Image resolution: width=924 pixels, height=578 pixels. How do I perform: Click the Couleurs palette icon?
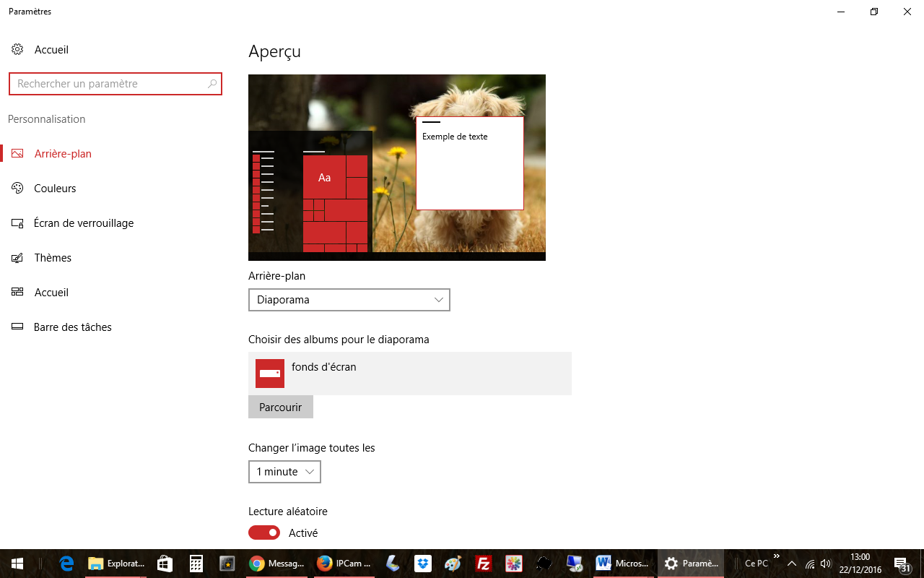point(18,189)
